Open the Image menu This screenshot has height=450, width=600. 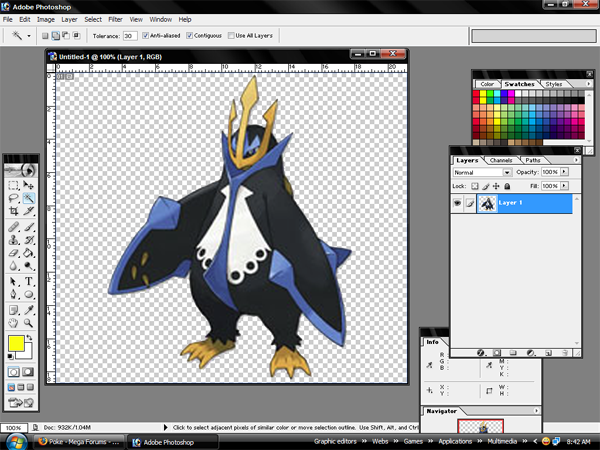(x=46, y=20)
